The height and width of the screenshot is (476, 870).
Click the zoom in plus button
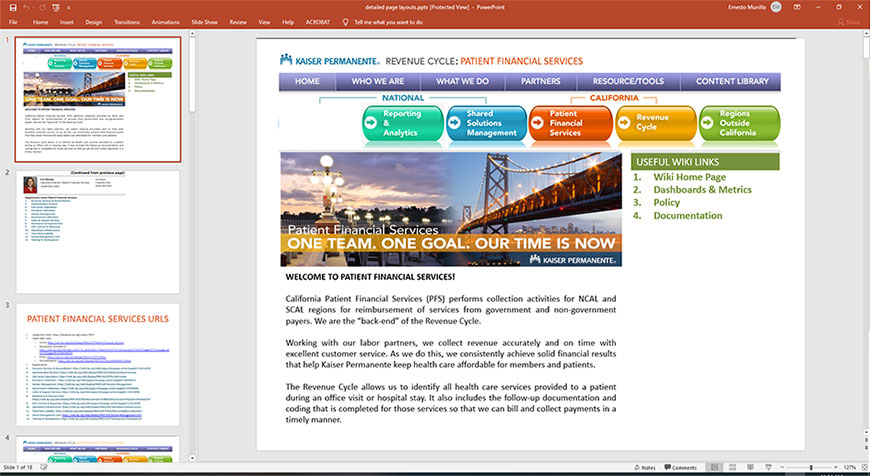click(x=836, y=468)
